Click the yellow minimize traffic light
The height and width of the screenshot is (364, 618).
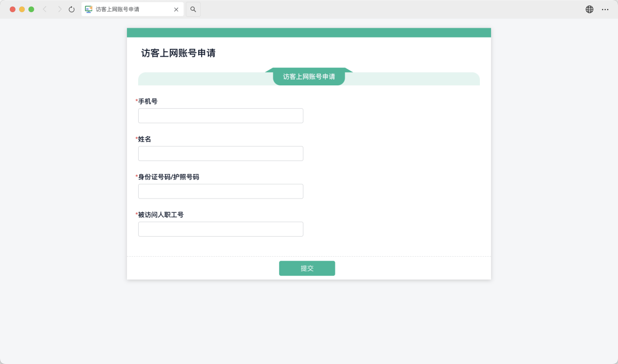pyautogui.click(x=21, y=9)
